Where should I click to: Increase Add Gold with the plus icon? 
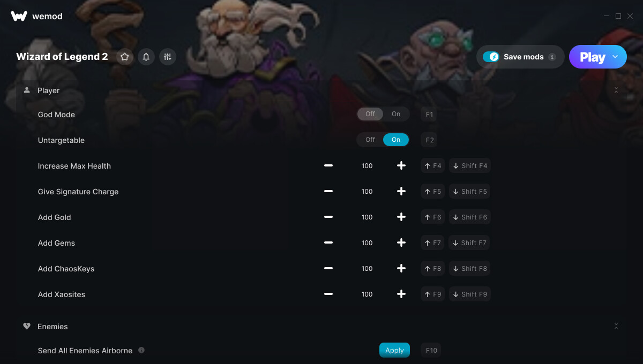pyautogui.click(x=401, y=217)
